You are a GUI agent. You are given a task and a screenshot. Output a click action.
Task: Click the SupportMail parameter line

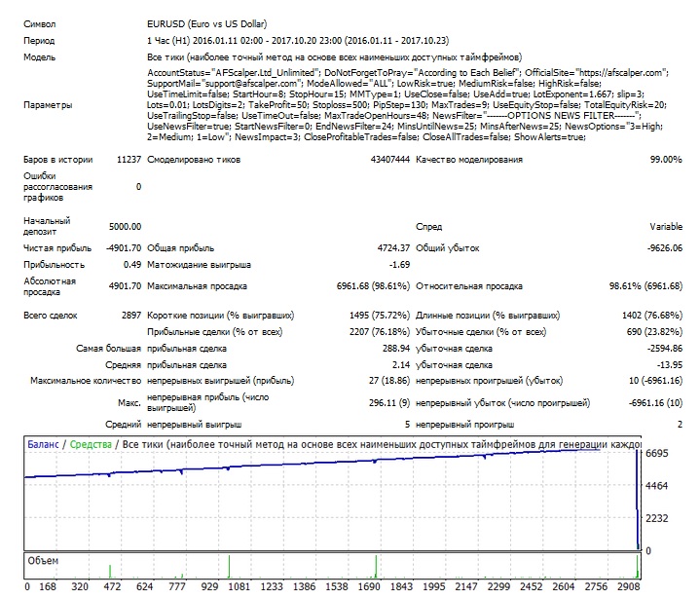pos(374,84)
